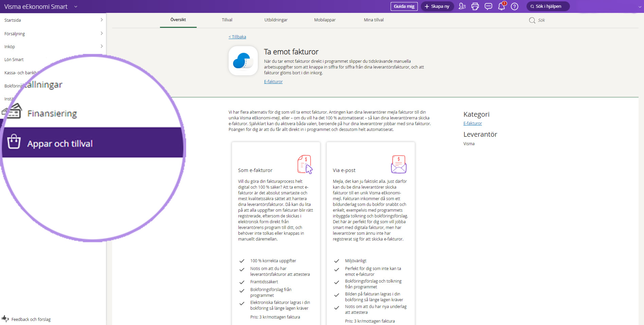Click '100 % korrekta uppgifter' list item
644x325 pixels.
[273, 261]
